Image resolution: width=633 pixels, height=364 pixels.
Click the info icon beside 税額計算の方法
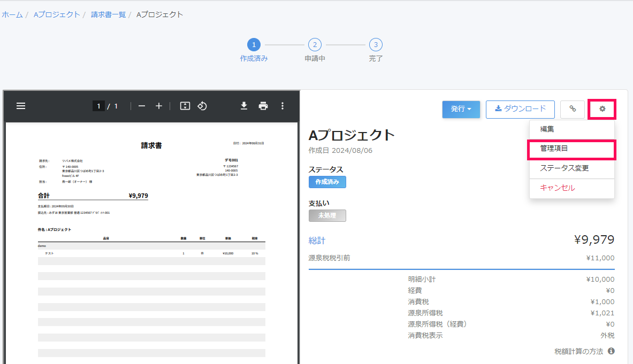[611, 351]
